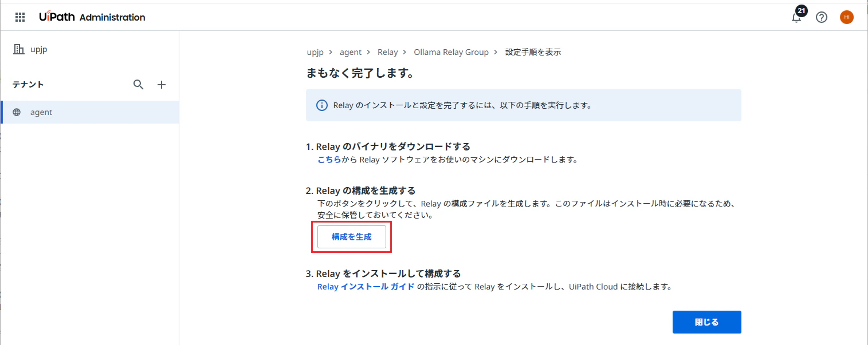This screenshot has width=868, height=345.
Task: Go to Relay in breadcrumb
Action: point(387,52)
